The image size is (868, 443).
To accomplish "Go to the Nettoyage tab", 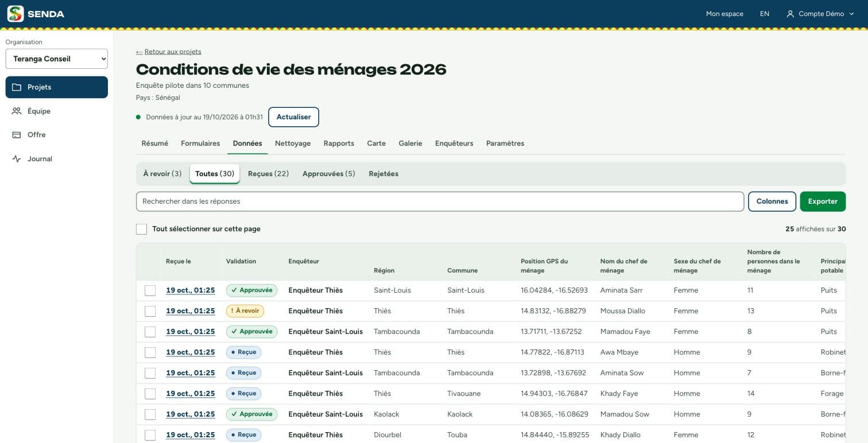I will coord(293,143).
